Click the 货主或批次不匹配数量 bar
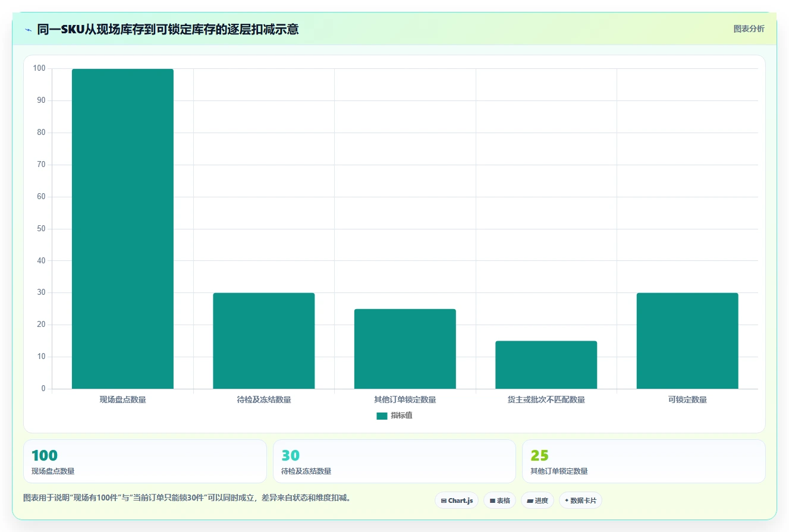The width and height of the screenshot is (789, 532). 546,365
